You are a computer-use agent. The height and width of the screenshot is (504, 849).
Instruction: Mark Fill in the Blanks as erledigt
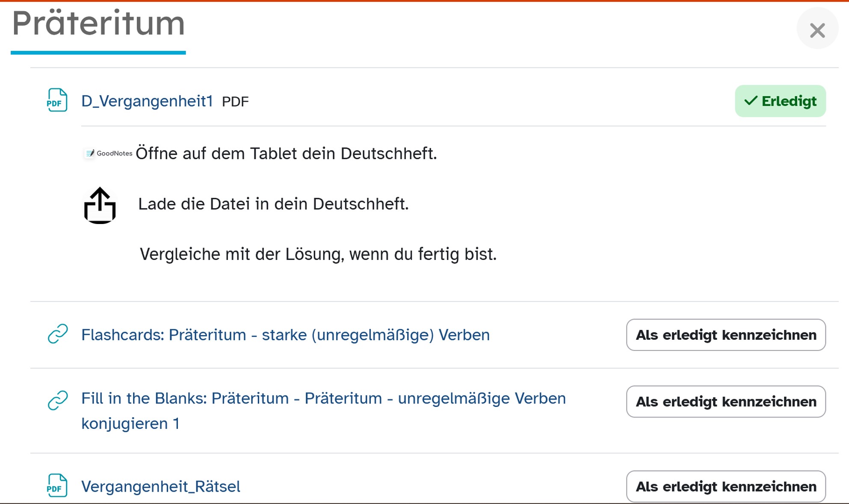pyautogui.click(x=726, y=401)
